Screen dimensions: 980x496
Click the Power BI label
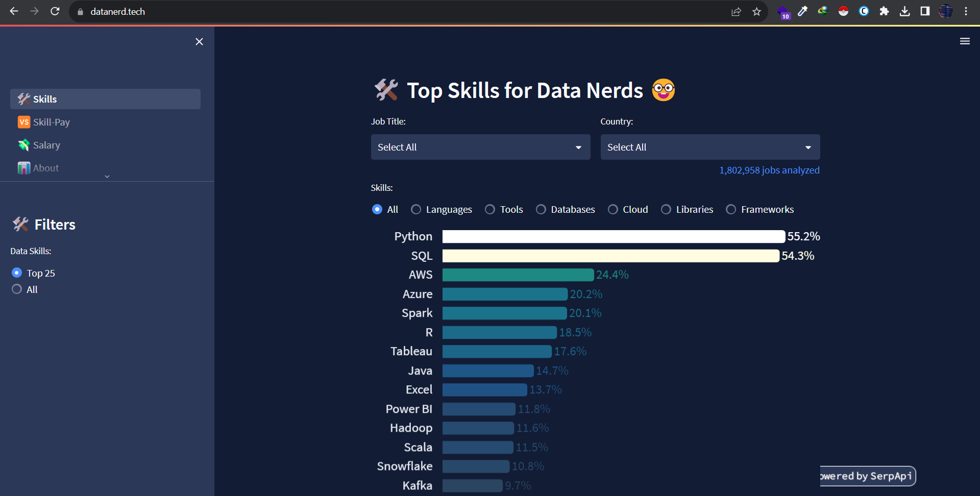tap(409, 409)
